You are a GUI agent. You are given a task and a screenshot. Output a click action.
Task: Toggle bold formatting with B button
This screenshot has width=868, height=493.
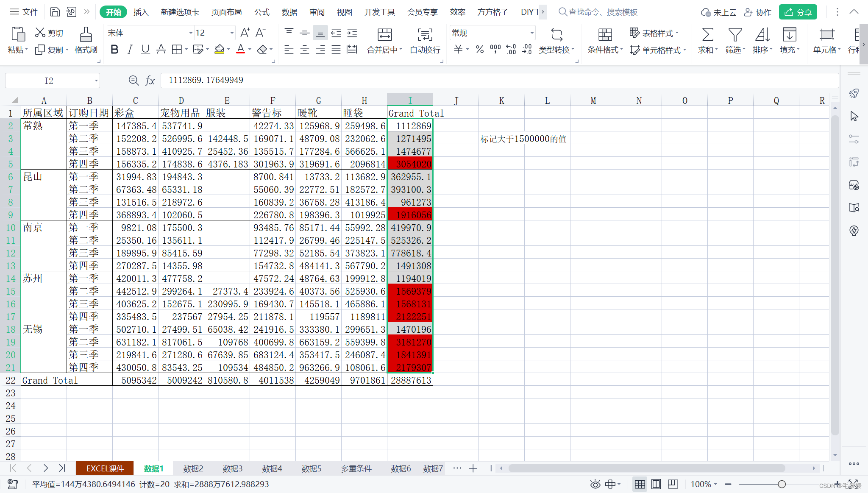click(x=114, y=50)
